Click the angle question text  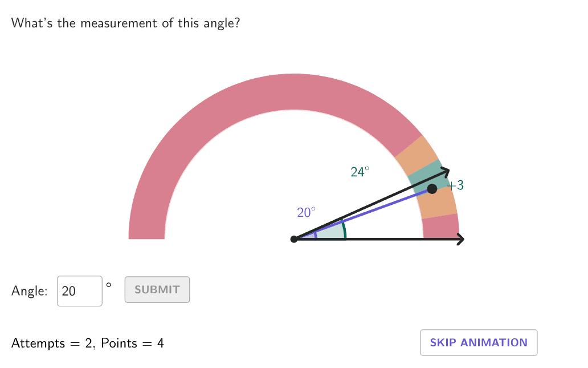[125, 23]
